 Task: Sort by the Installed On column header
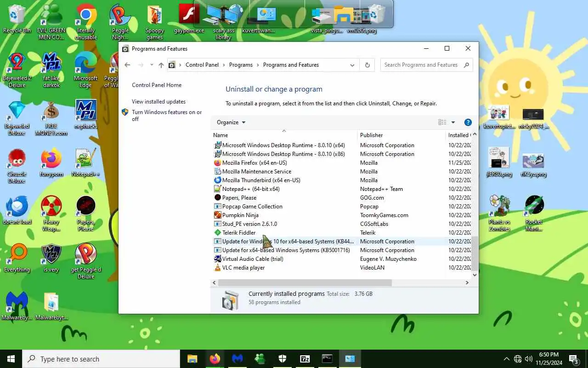[x=458, y=135]
